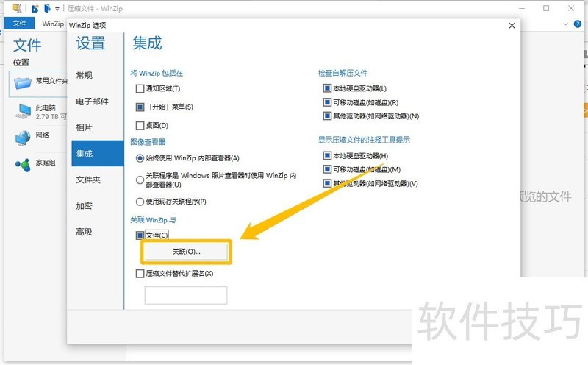Select the highlighted 集成 settings category
Image resolution: width=588 pixels, height=365 pixels.
point(98,153)
